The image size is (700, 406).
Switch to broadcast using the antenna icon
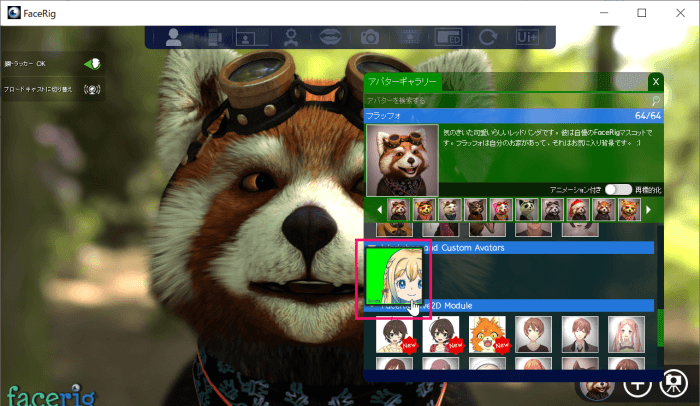(x=92, y=89)
